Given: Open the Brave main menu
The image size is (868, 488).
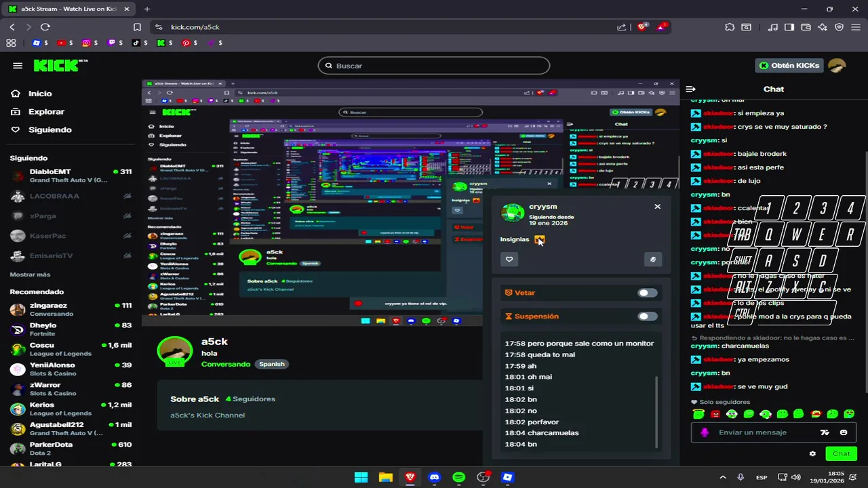Looking at the screenshot, I should pyautogui.click(x=855, y=27).
